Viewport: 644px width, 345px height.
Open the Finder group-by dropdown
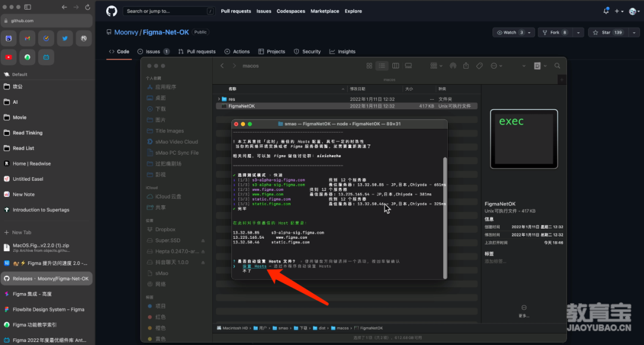(x=436, y=66)
